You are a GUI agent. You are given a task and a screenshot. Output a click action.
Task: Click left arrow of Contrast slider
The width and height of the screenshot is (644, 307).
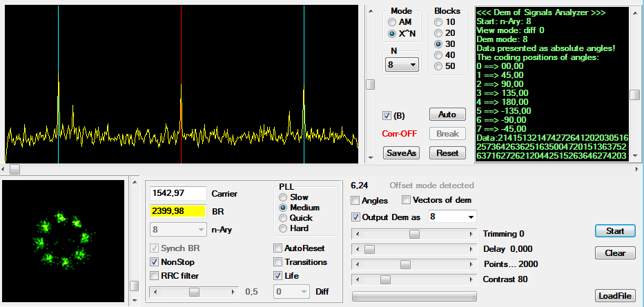point(357,279)
